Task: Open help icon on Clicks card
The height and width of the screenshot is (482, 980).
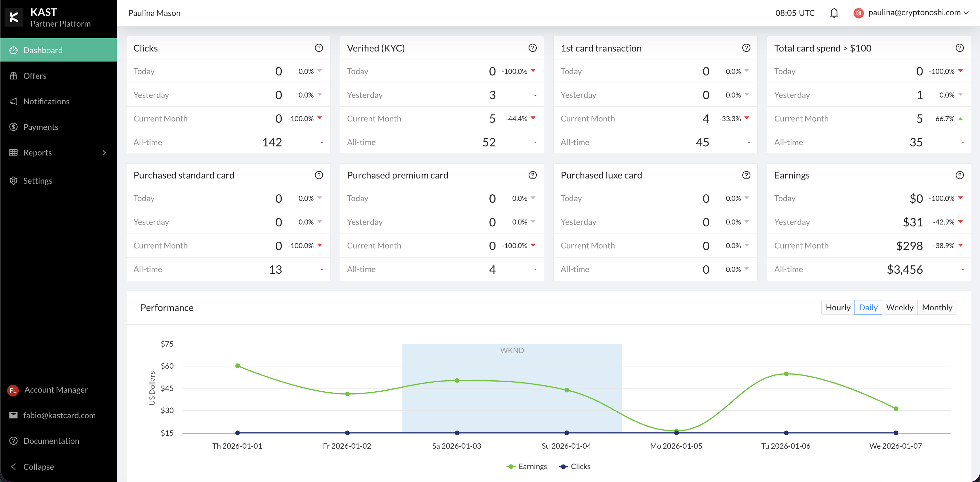Action: 319,48
